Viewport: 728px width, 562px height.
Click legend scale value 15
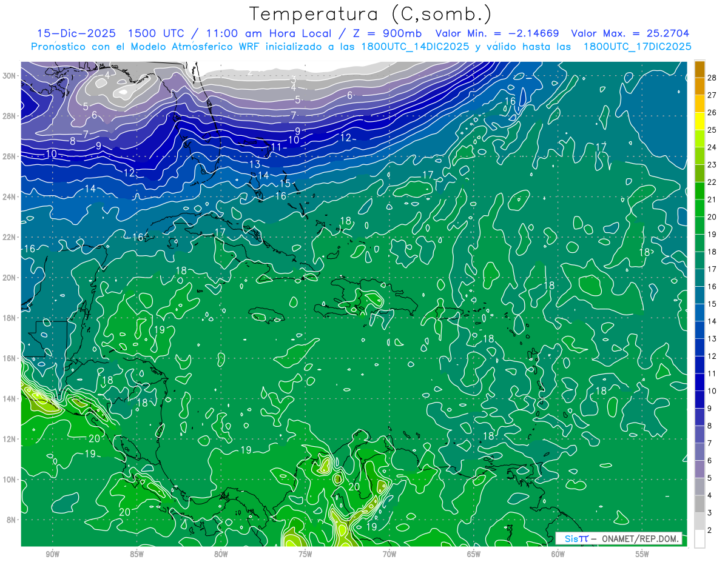tap(712, 304)
